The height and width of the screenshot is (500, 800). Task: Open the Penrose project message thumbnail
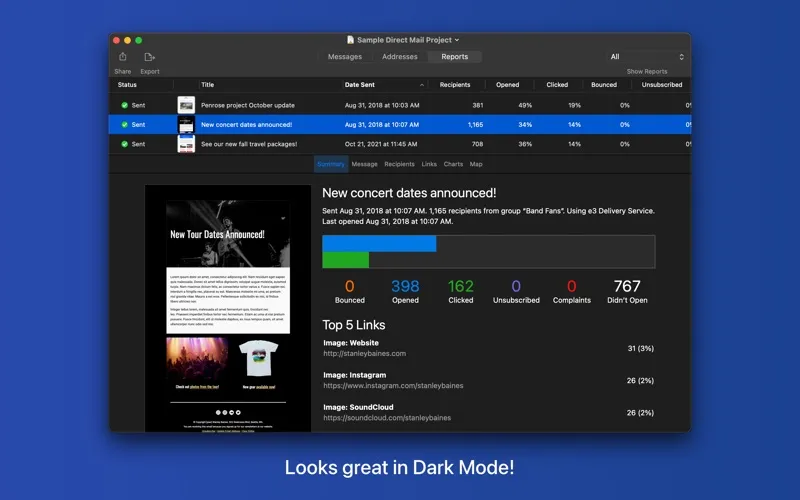click(x=186, y=105)
